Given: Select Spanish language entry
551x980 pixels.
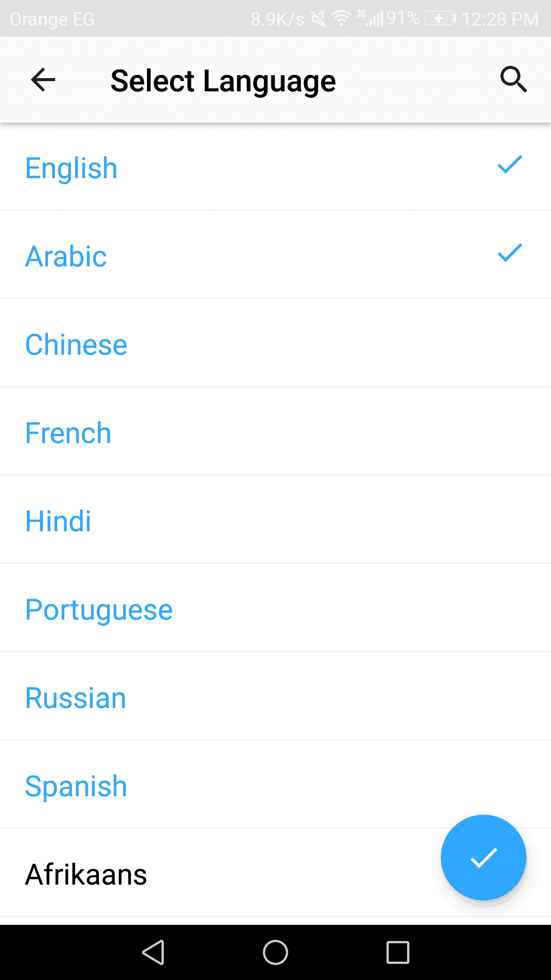Looking at the screenshot, I should (76, 787).
